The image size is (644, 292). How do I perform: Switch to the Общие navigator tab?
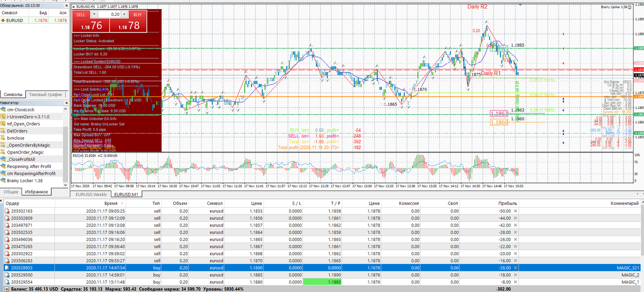coord(11,192)
